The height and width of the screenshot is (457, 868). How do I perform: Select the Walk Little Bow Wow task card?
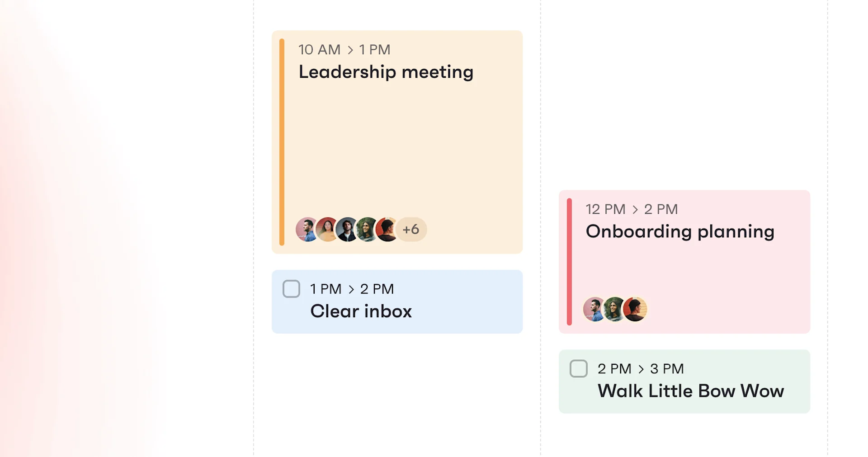tap(684, 381)
